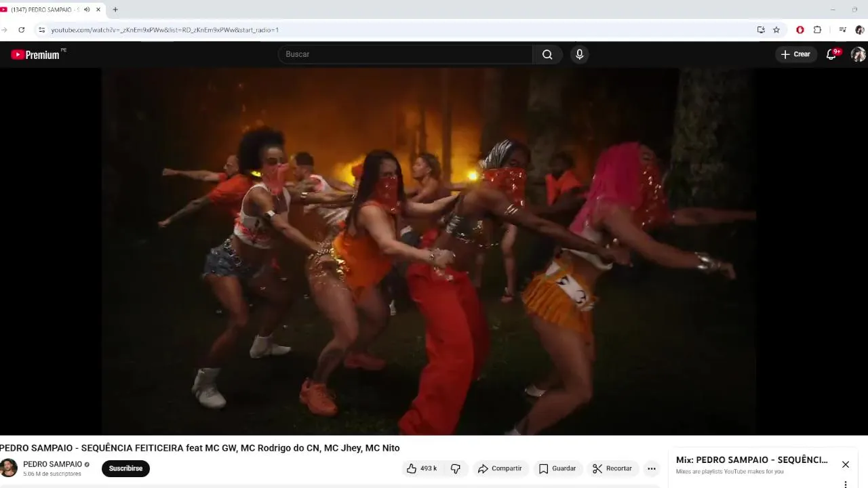Open PEDRO SAMPAIO channel name link

point(52,464)
